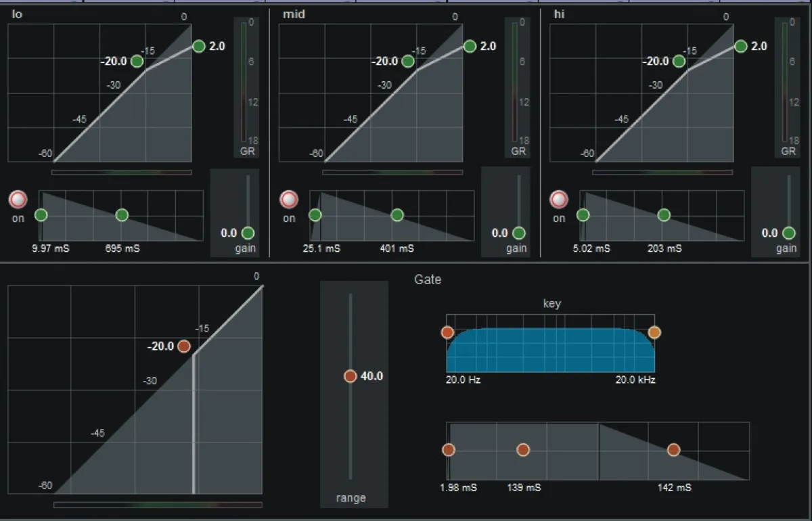Image resolution: width=812 pixels, height=521 pixels.
Task: Click the mid band input level meter strip
Action: (x=392, y=173)
